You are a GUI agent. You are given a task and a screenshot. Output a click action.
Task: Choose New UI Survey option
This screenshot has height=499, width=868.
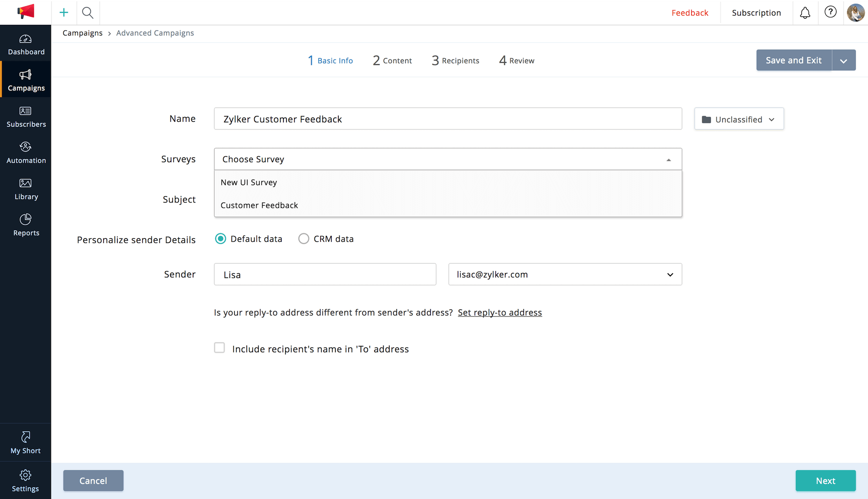click(x=448, y=183)
